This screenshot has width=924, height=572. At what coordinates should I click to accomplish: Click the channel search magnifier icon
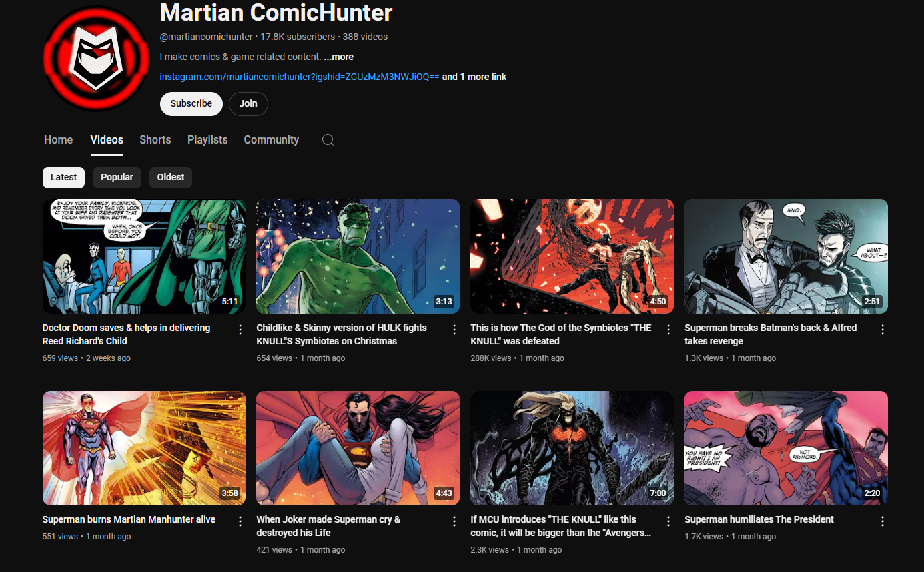[328, 140]
